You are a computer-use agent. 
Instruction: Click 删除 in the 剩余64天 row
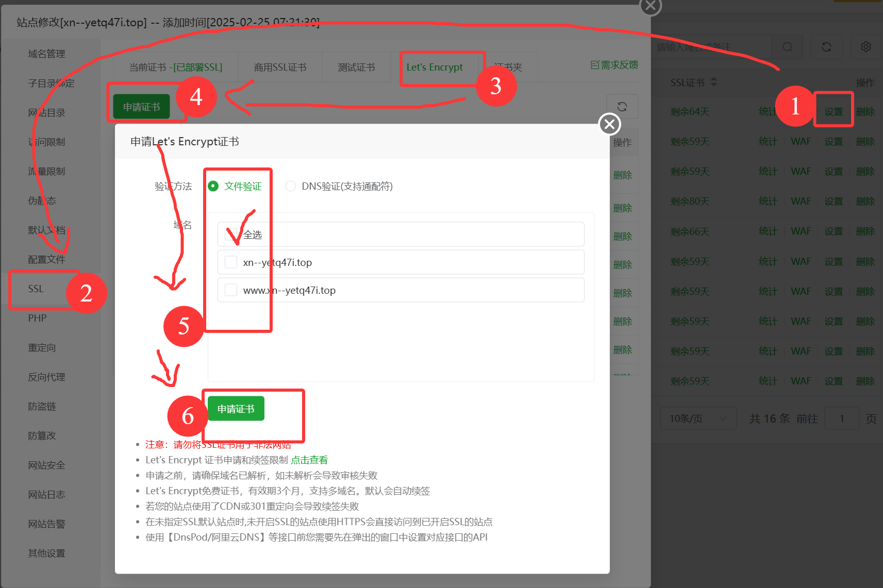(865, 111)
